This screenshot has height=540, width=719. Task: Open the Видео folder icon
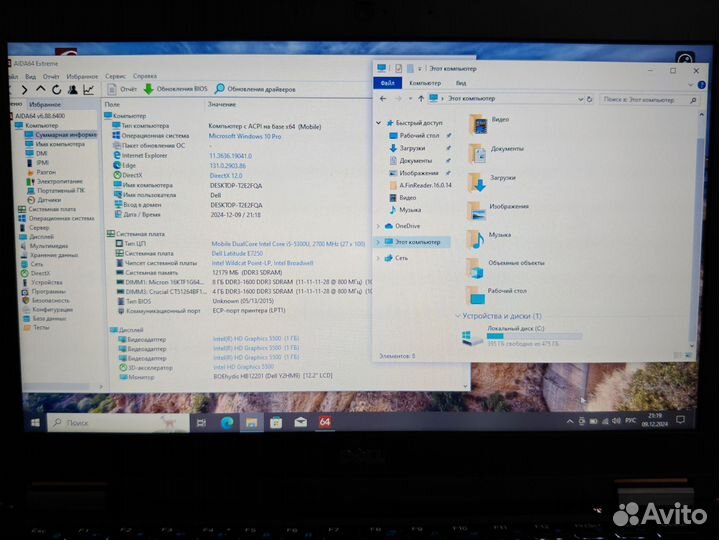click(477, 124)
